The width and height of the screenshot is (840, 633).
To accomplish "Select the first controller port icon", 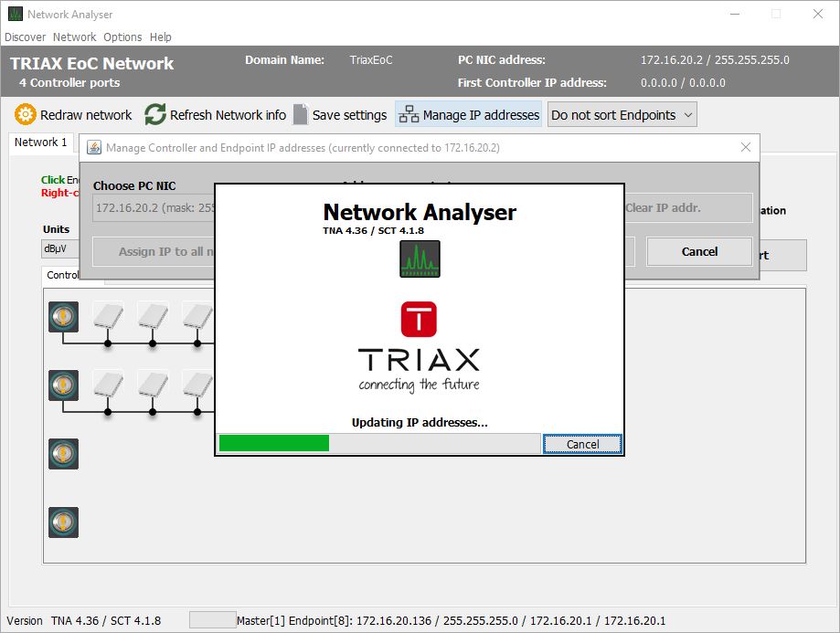I will pos(63,316).
